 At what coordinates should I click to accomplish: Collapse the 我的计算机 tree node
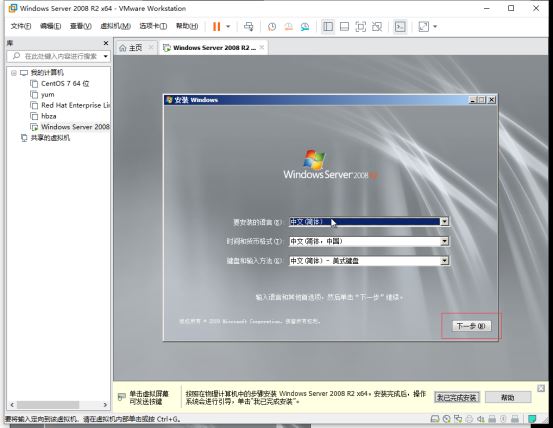[14, 73]
